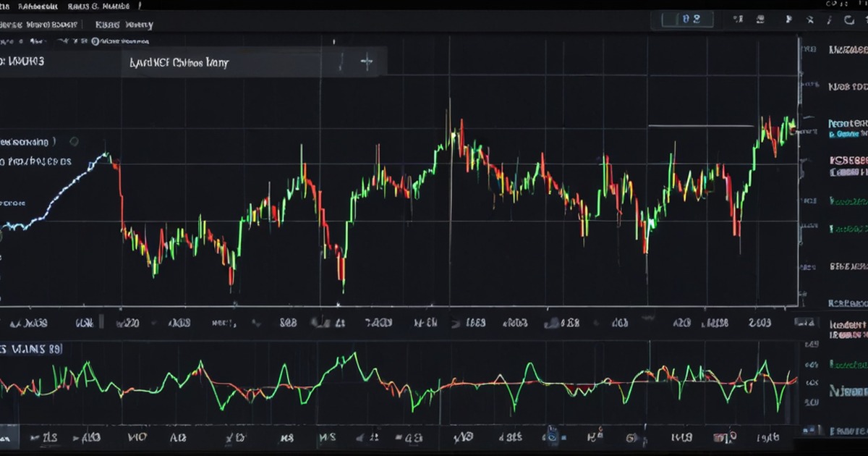Click the flag-shaped icon in top toolbar

tap(789, 20)
